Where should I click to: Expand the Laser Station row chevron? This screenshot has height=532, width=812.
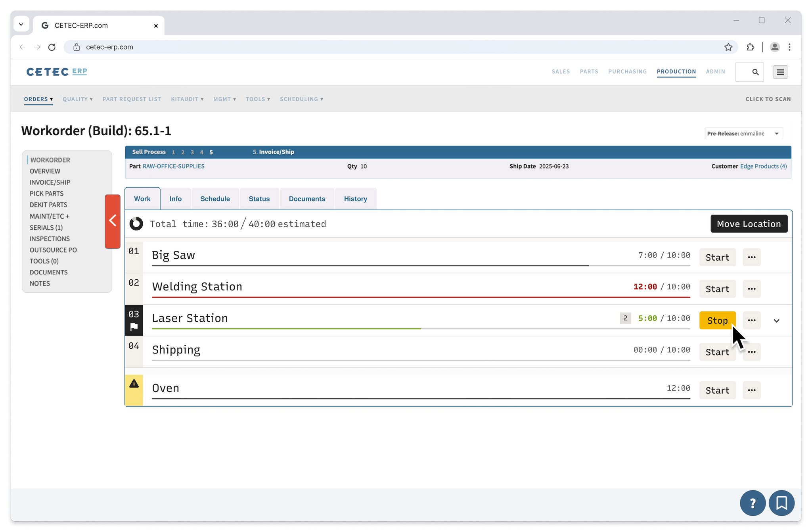776,321
